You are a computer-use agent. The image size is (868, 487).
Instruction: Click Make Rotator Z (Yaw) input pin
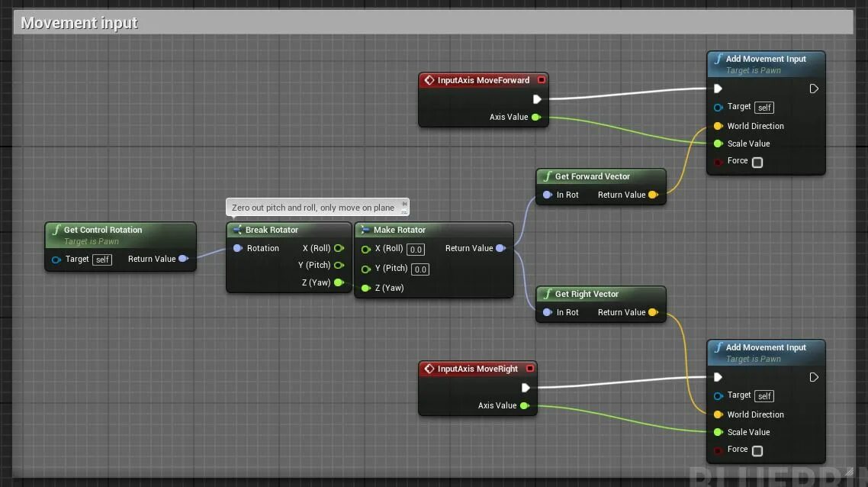click(366, 288)
